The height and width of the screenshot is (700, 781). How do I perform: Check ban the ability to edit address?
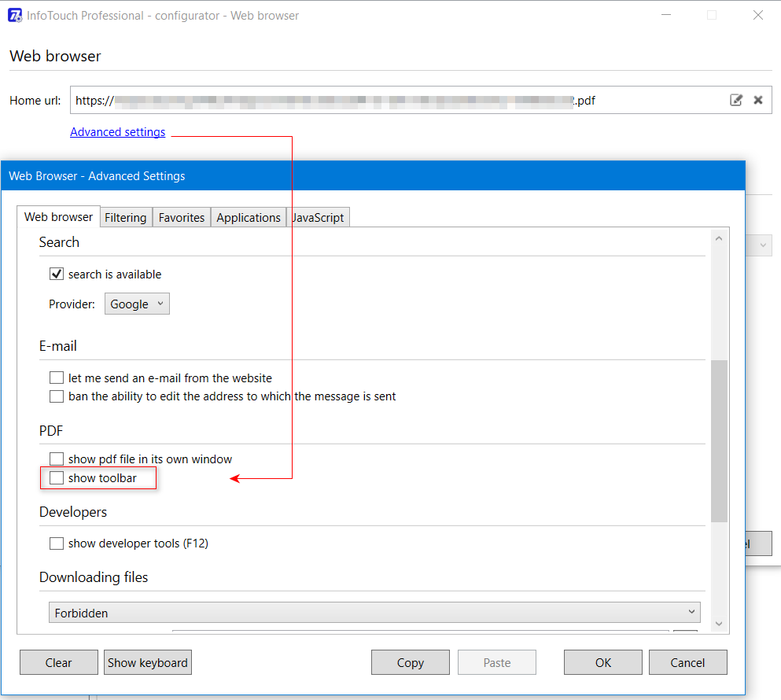(x=57, y=396)
